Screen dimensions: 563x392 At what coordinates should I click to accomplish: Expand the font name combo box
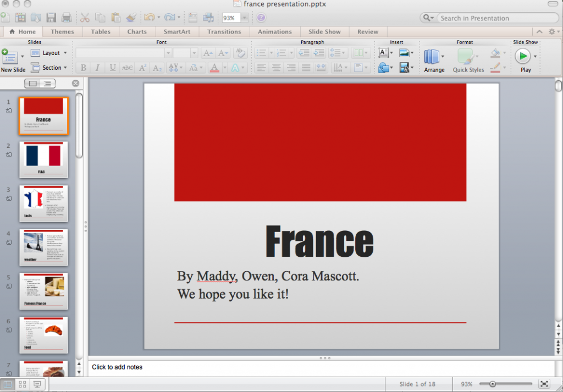pyautogui.click(x=168, y=53)
